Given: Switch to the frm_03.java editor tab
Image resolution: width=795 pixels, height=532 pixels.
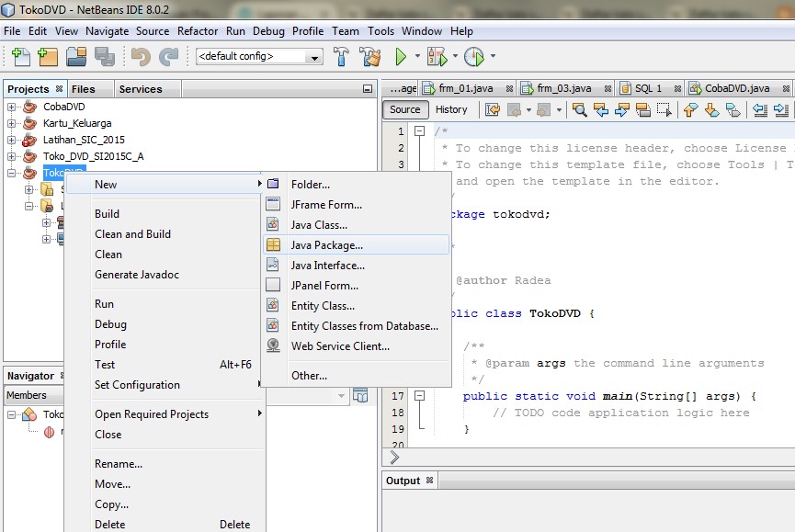Looking at the screenshot, I should click(563, 88).
